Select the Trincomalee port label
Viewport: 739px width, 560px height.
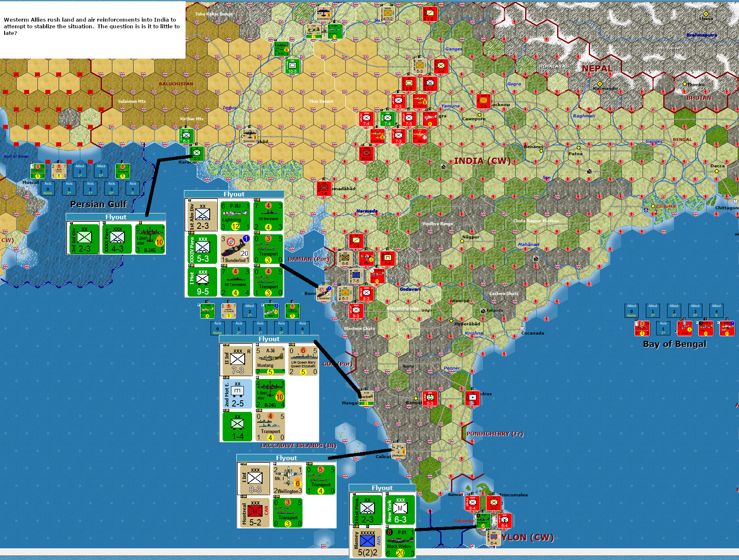coord(513,495)
